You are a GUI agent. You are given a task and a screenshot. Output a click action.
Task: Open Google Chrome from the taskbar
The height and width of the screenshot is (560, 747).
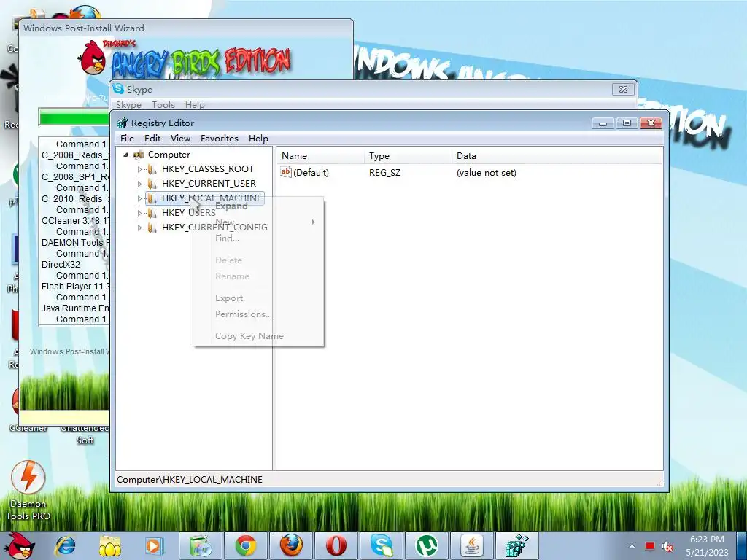246,545
